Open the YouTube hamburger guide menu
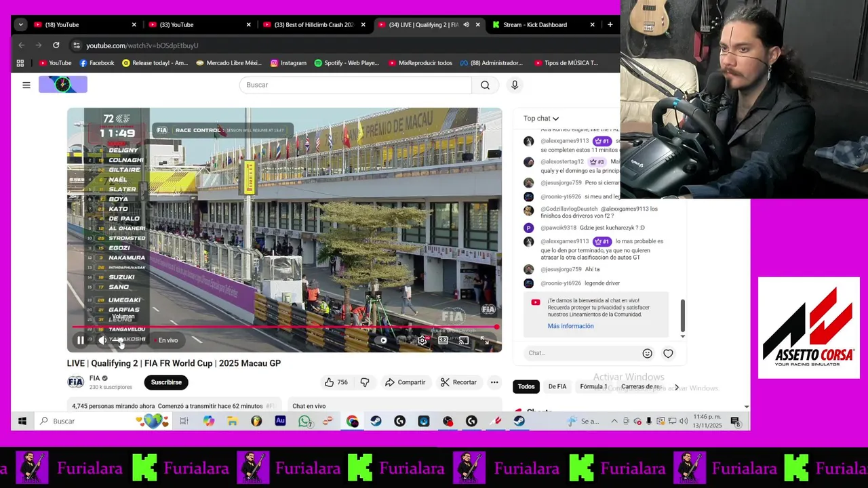Image resolution: width=868 pixels, height=488 pixels. tap(26, 85)
